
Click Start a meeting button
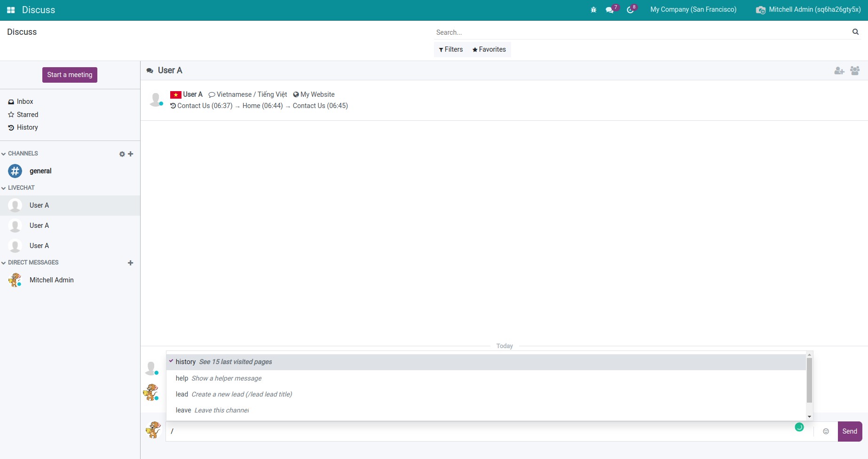tap(70, 75)
